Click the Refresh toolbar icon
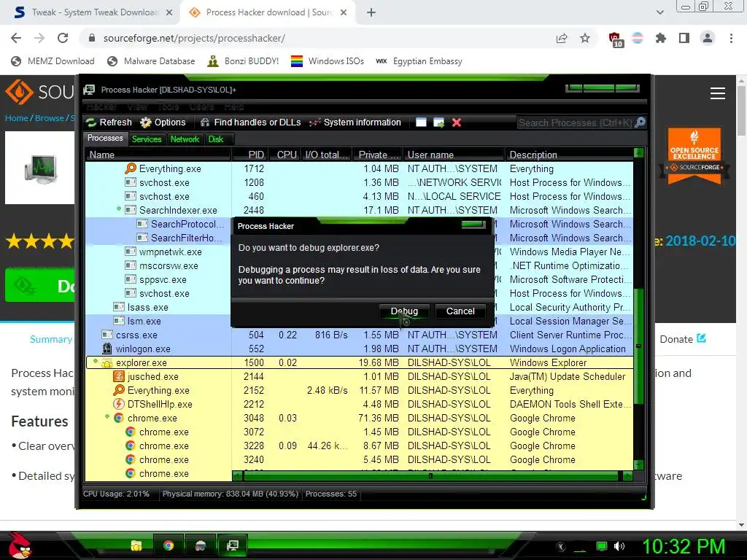Screen dimensions: 747x560 (x=91, y=122)
